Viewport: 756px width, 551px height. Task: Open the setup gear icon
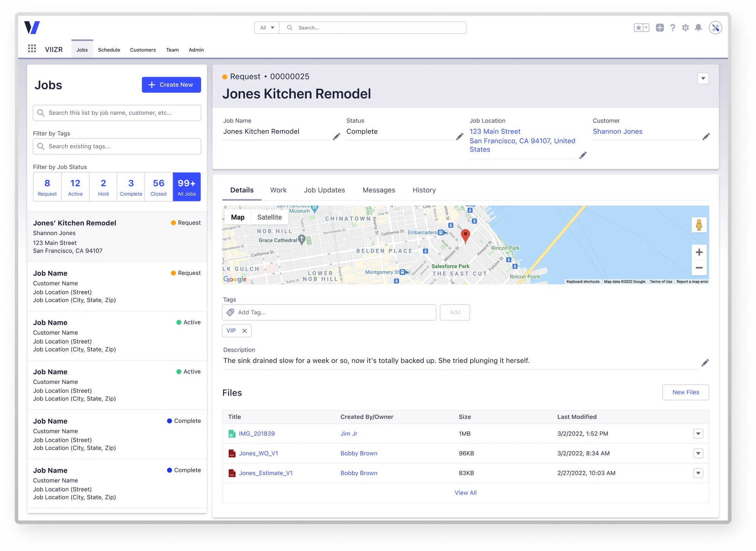pos(685,28)
